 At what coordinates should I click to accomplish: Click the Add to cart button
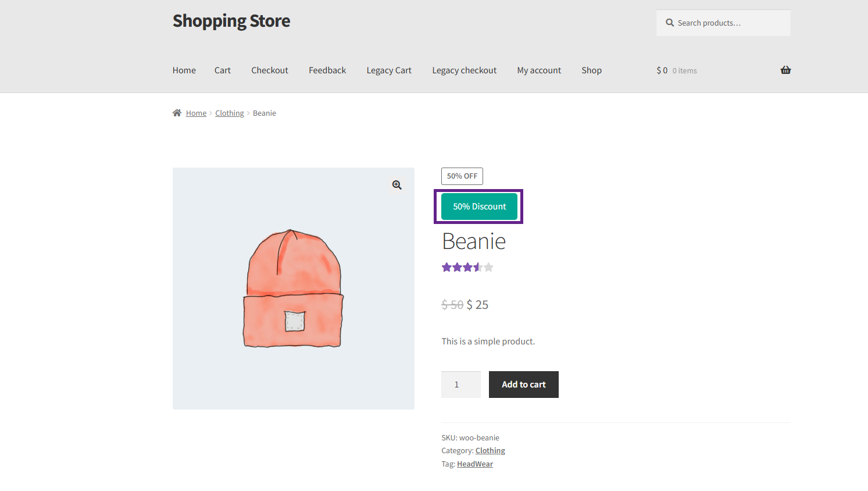pyautogui.click(x=523, y=384)
